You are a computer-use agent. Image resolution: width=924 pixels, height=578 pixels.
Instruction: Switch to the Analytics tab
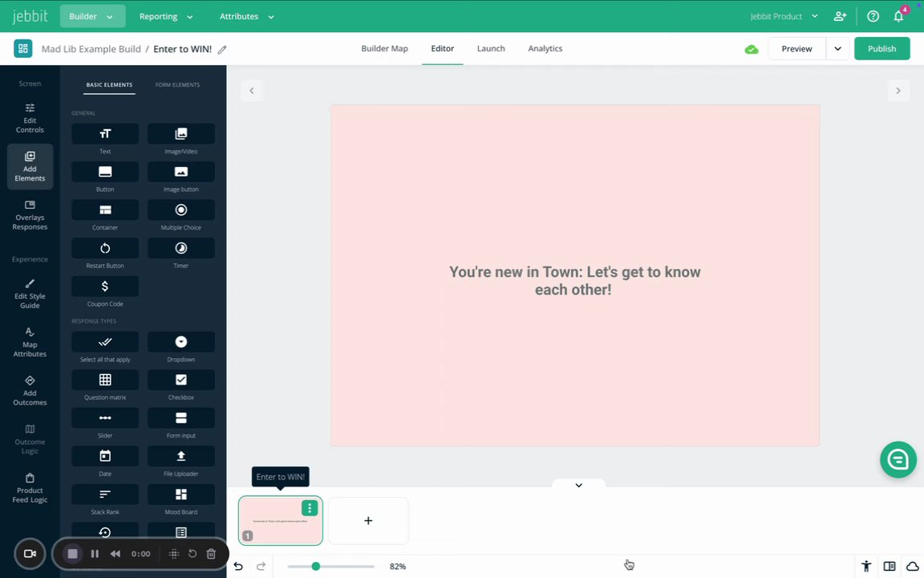[x=545, y=49]
